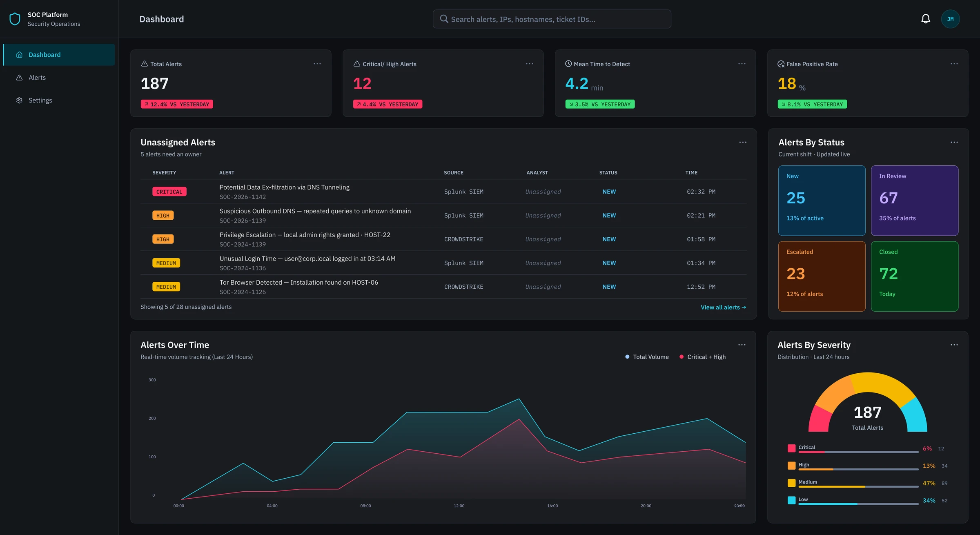Image resolution: width=980 pixels, height=535 pixels.
Task: Open the Alerts By Severity options menu
Action: (x=954, y=345)
